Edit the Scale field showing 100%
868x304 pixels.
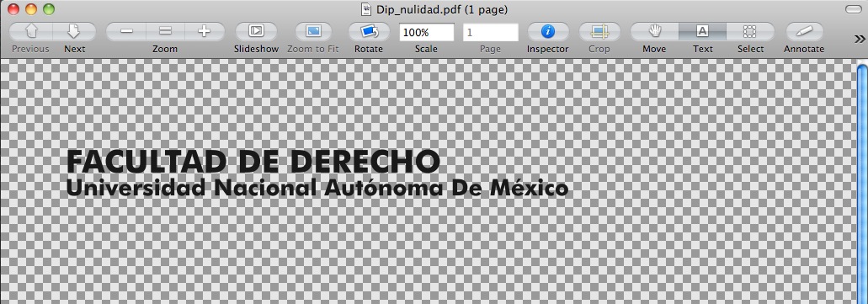(x=426, y=32)
